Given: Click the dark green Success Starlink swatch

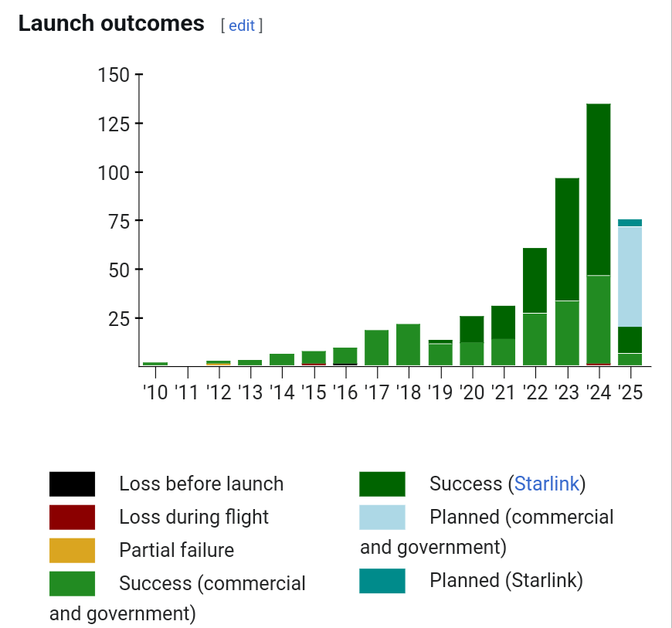Looking at the screenshot, I should (382, 484).
